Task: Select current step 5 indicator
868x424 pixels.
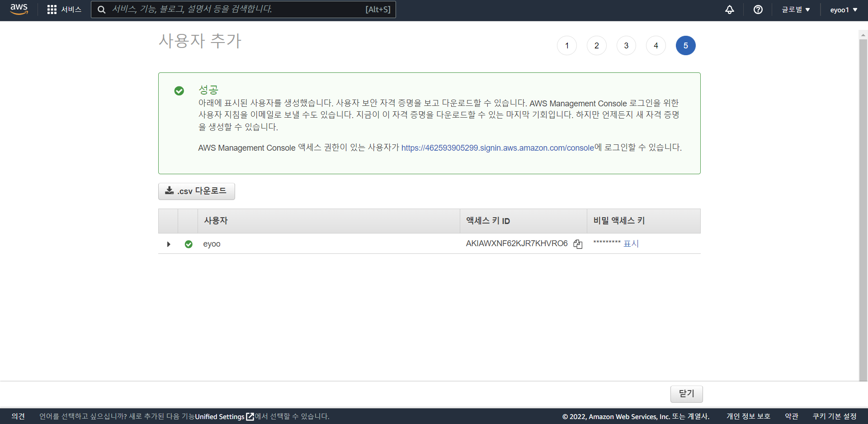Action: tap(686, 46)
